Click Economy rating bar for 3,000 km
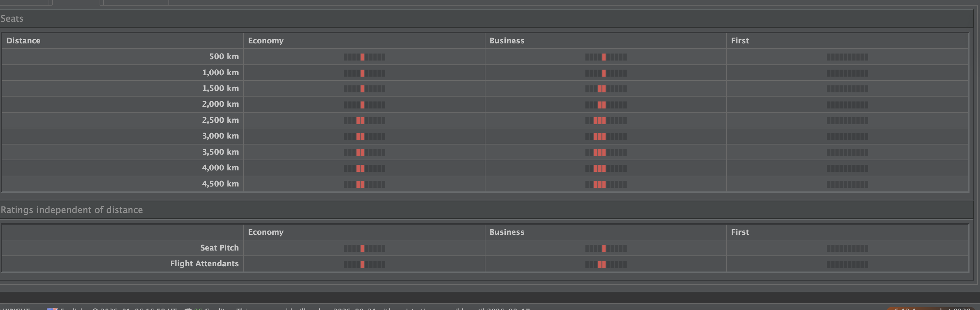Screen dimensions: 980x310 click(x=364, y=136)
